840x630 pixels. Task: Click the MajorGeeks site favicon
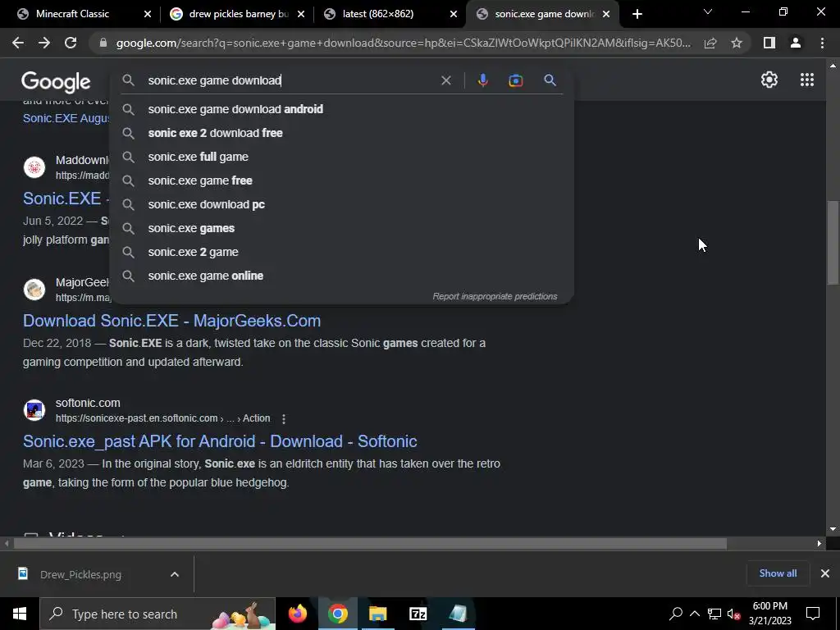pos(34,290)
